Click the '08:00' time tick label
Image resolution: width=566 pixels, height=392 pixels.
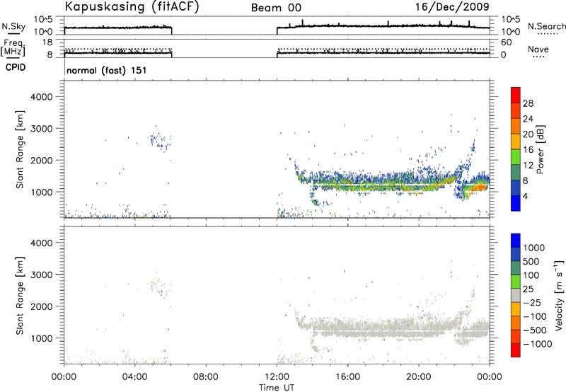206,377
